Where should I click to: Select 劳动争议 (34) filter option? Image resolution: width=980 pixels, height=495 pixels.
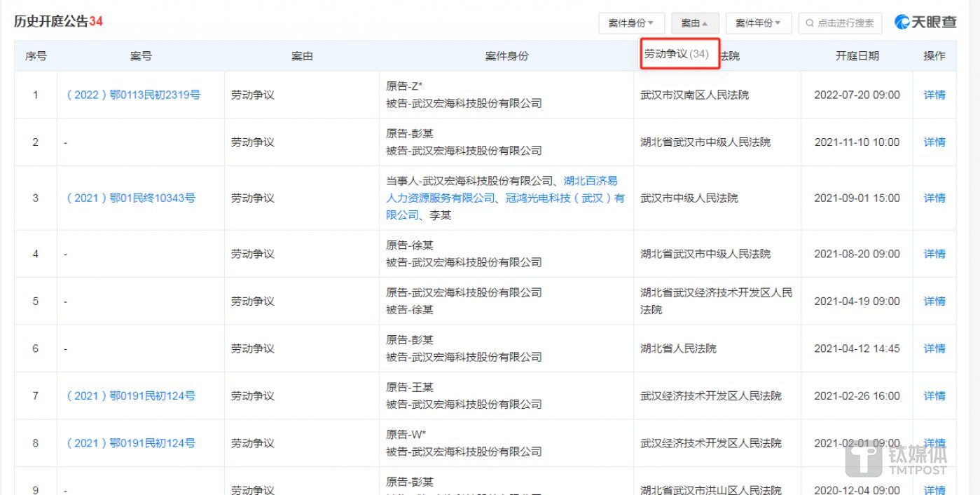coord(677,54)
